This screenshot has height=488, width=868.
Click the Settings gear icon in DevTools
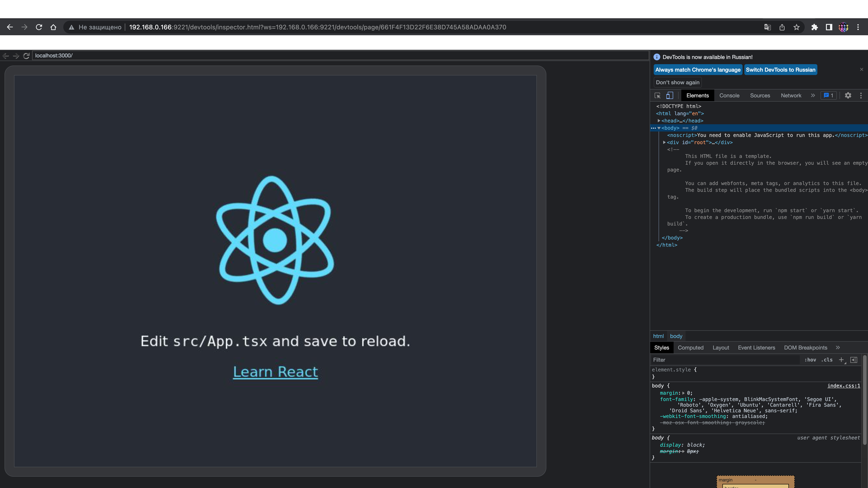848,95
